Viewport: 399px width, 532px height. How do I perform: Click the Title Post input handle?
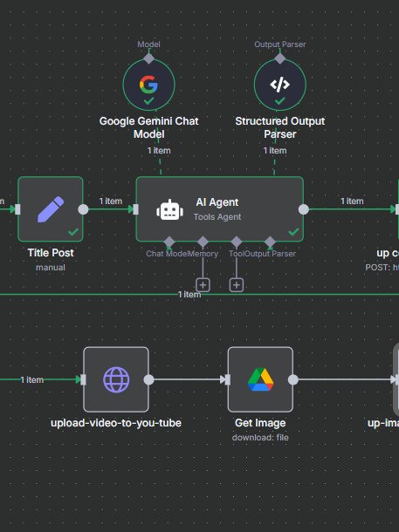(x=17, y=209)
